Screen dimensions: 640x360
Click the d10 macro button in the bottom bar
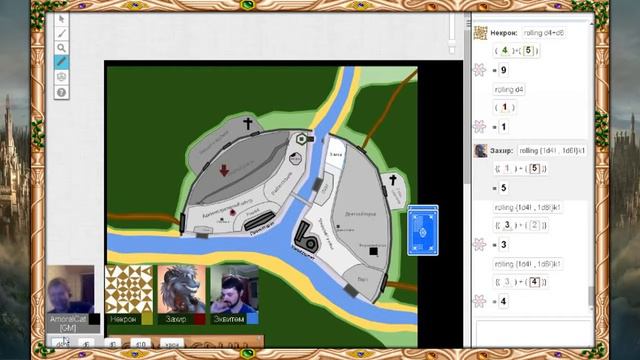(x=140, y=344)
